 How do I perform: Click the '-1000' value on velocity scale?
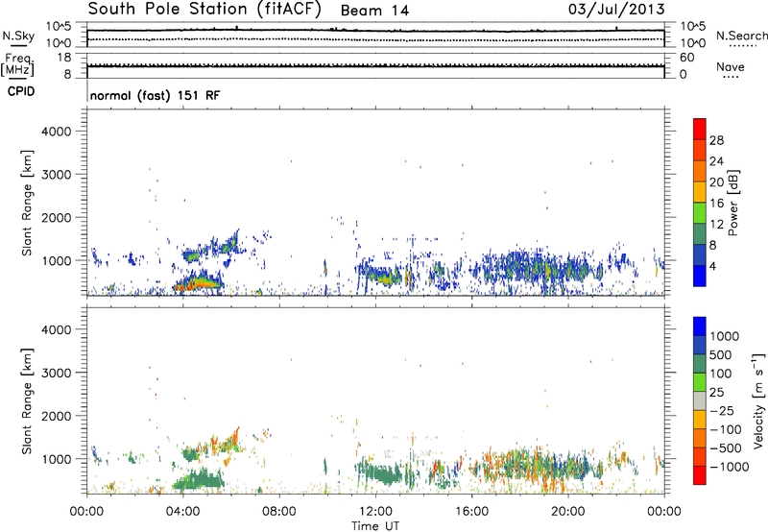[x=730, y=467]
